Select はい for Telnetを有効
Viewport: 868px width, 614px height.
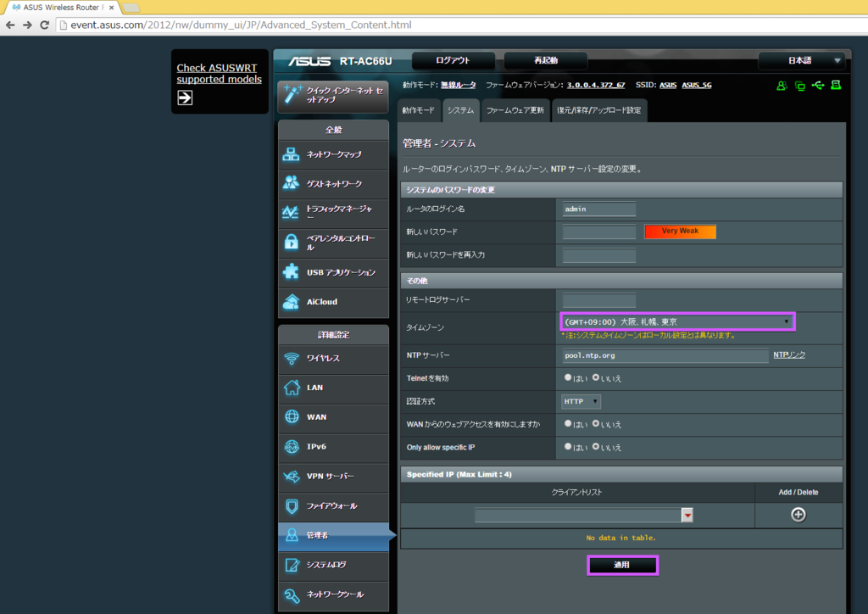coord(568,377)
